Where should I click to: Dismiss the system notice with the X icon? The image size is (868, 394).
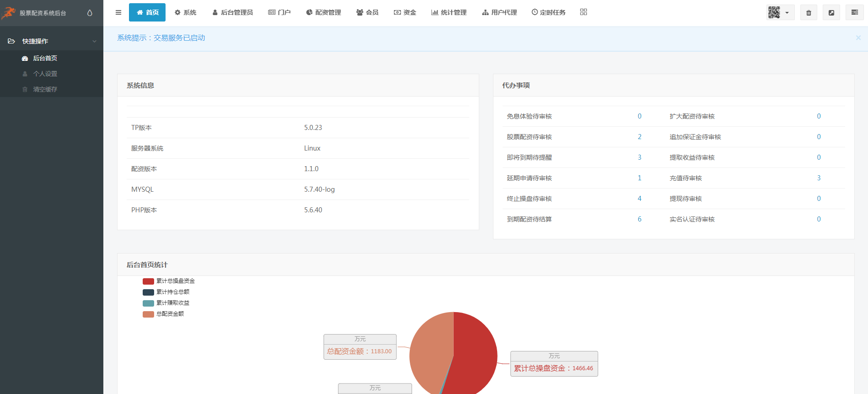click(x=858, y=38)
